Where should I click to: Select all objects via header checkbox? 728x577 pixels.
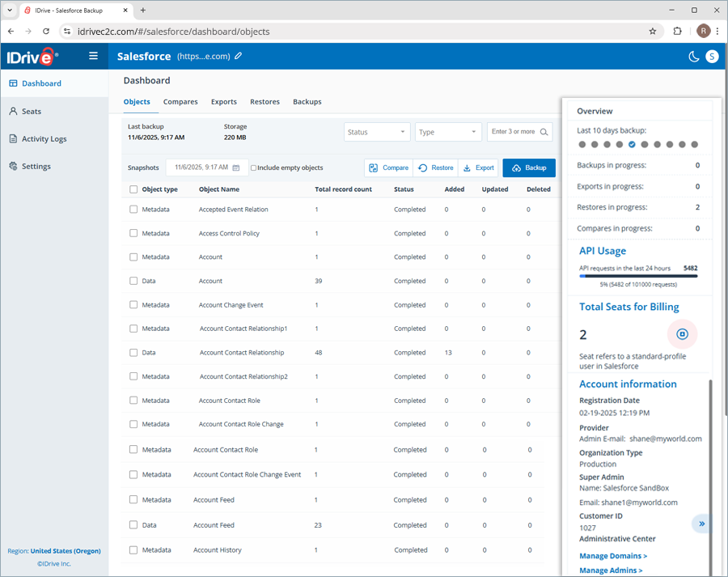(133, 189)
